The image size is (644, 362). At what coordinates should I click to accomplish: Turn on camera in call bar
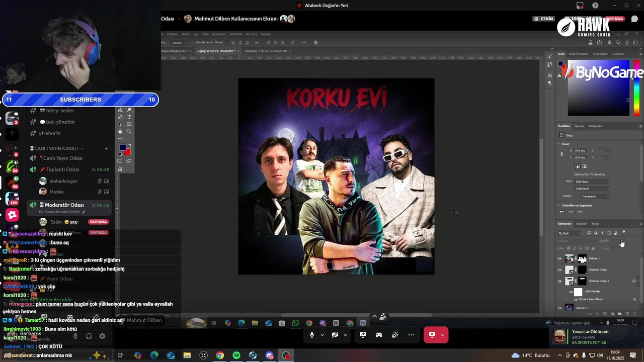[x=335, y=335]
